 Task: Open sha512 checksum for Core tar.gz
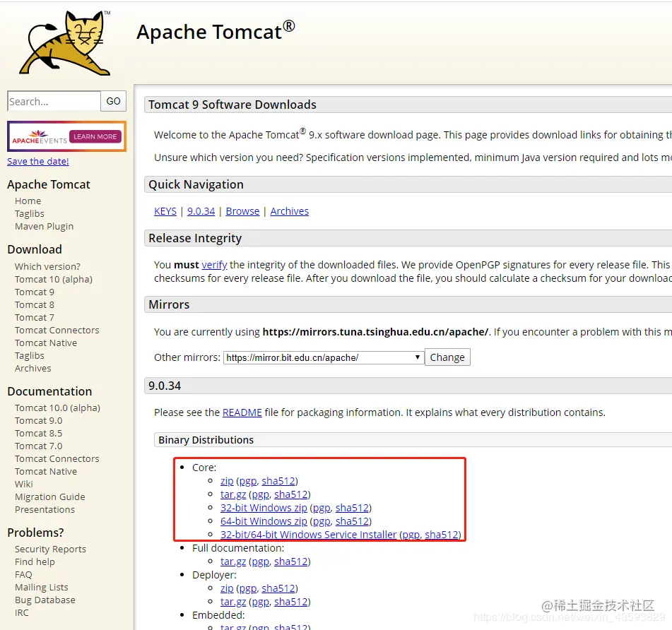(291, 494)
